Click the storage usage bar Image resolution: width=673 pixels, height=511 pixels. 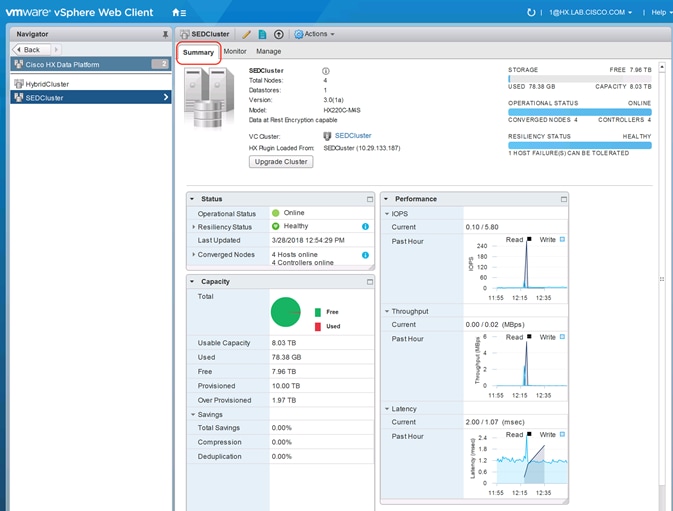580,79
